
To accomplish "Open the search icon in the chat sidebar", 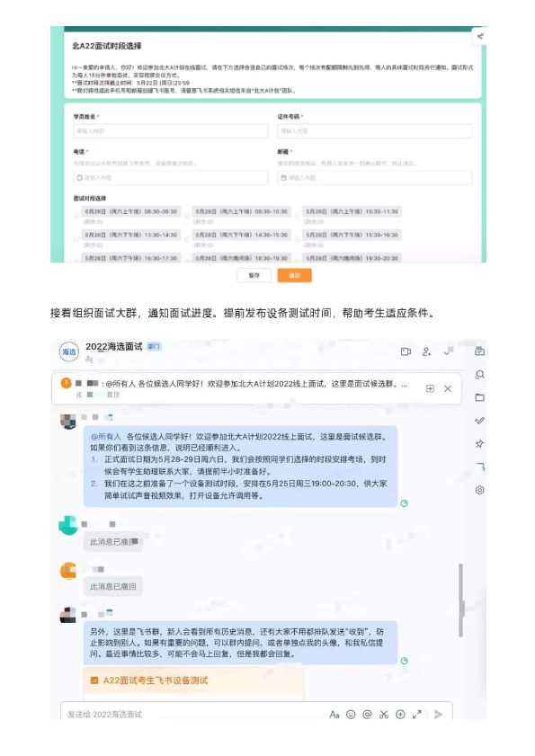I will pos(479,374).
